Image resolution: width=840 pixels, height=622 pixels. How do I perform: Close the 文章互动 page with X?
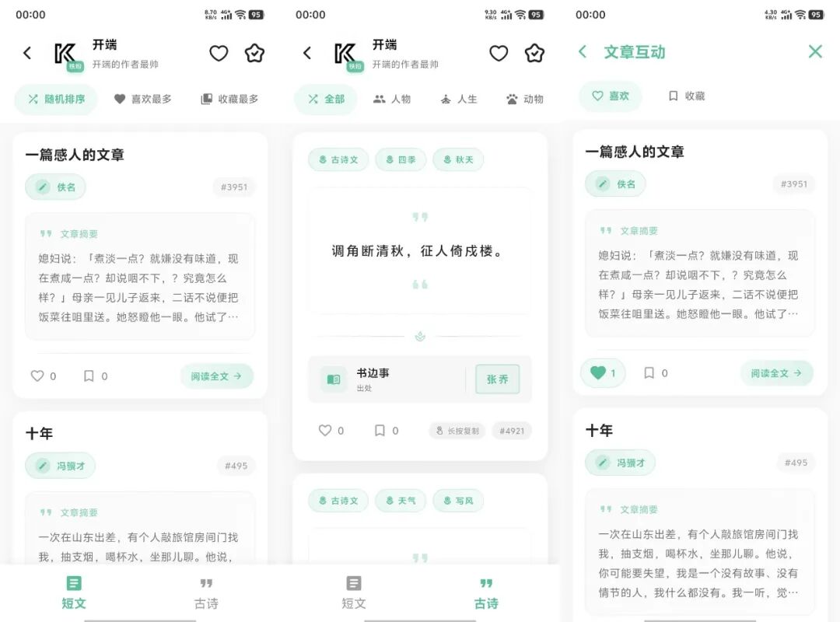[x=815, y=51]
